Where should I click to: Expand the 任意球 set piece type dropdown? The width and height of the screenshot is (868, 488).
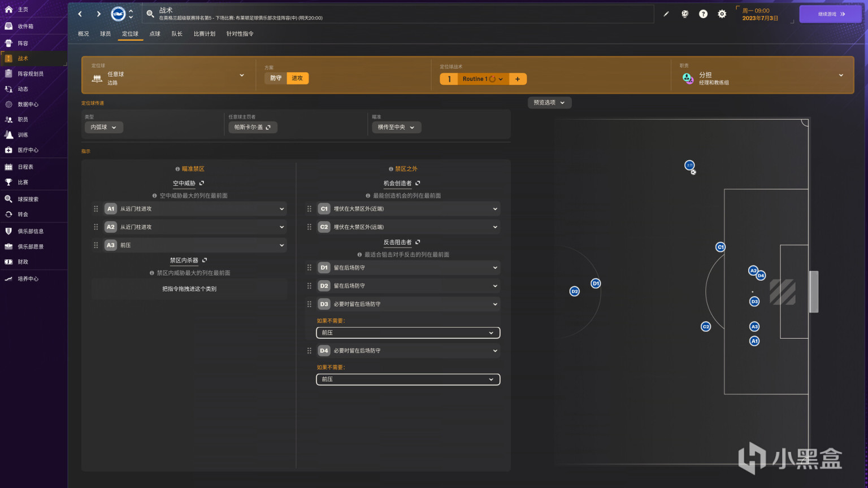(x=168, y=75)
